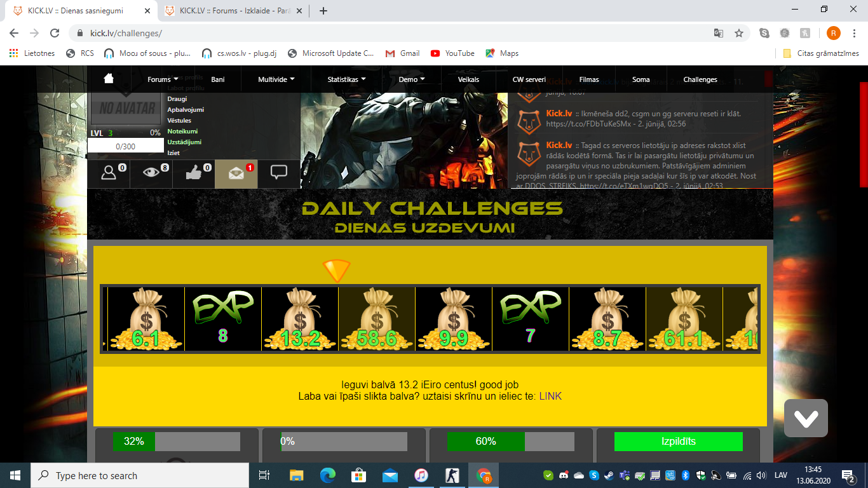Click the 58.6 money bag prize tile
This screenshot has width=868, height=488.
tap(377, 319)
